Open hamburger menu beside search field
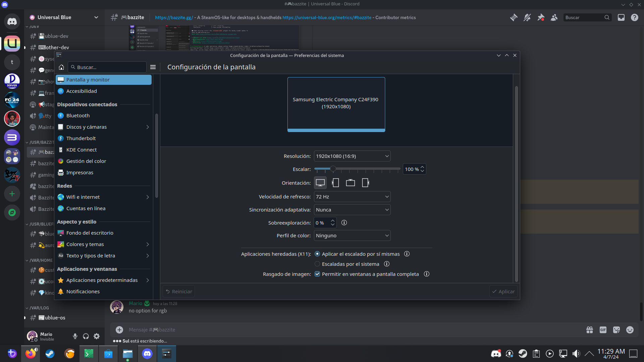Screen dimensions: 644x362 coord(153,67)
